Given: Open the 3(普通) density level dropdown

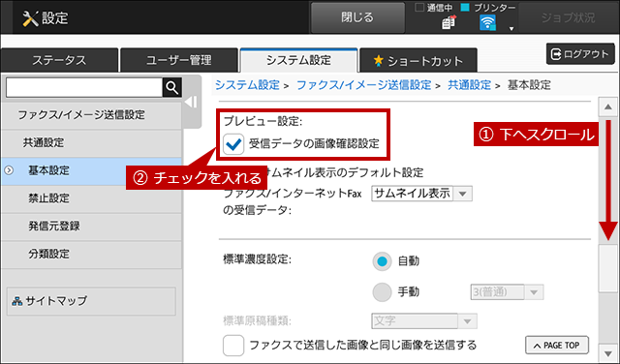Looking at the screenshot, I should 507,292.
